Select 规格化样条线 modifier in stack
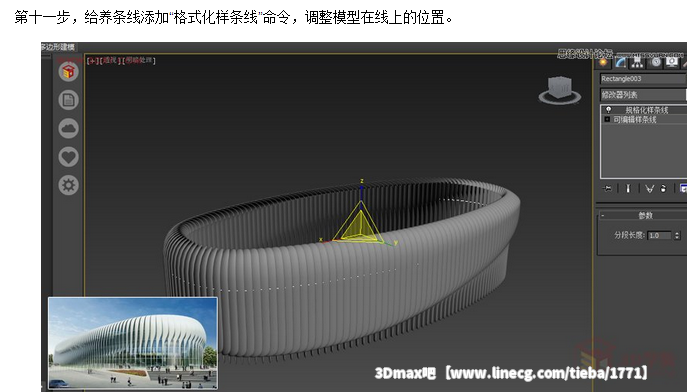This screenshot has height=392, width=687. point(646,109)
